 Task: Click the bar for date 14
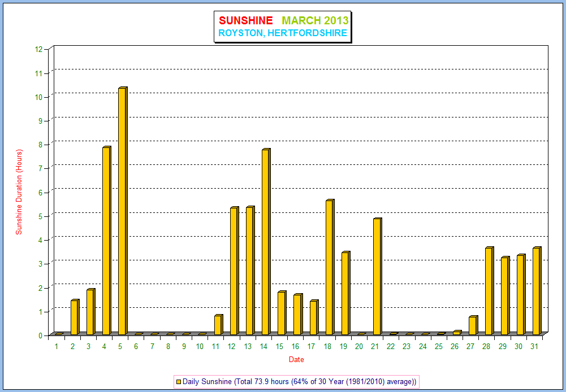(266, 242)
